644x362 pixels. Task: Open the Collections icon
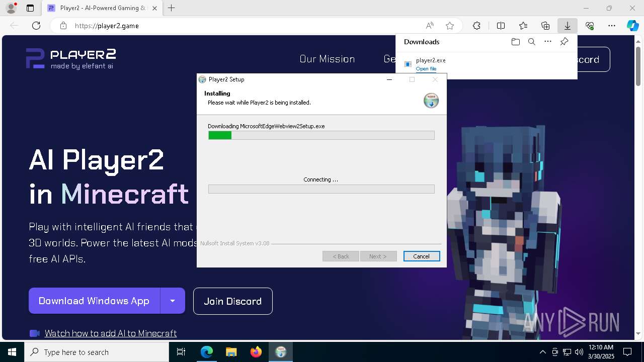click(x=545, y=26)
